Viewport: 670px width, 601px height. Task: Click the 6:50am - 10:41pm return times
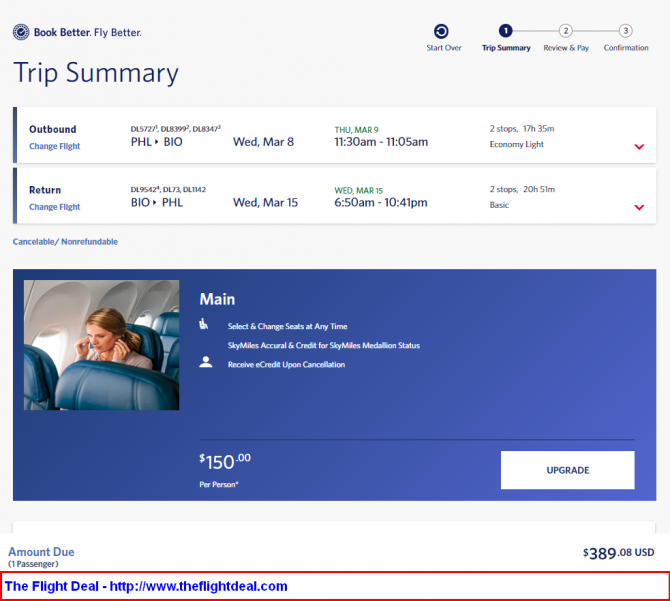(381, 202)
